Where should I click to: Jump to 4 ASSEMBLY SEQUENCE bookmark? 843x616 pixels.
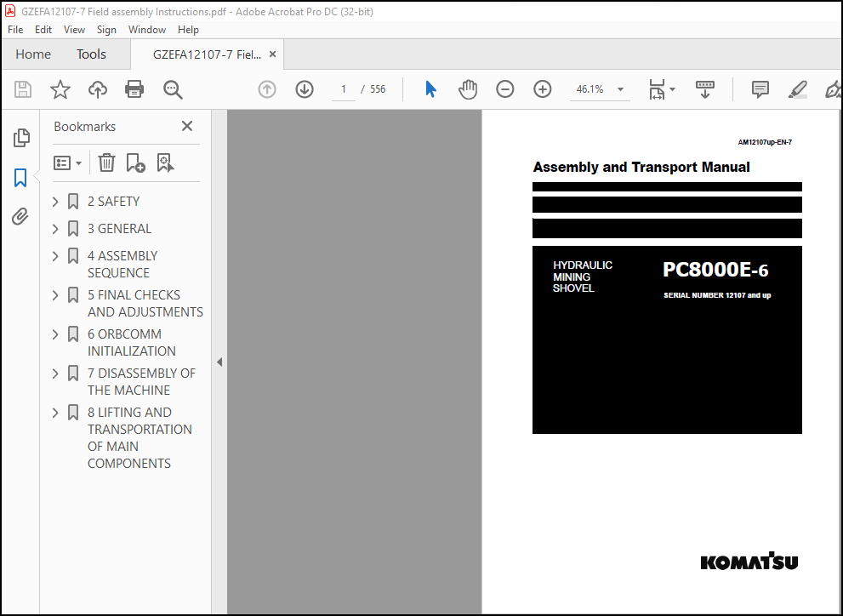[x=122, y=265]
